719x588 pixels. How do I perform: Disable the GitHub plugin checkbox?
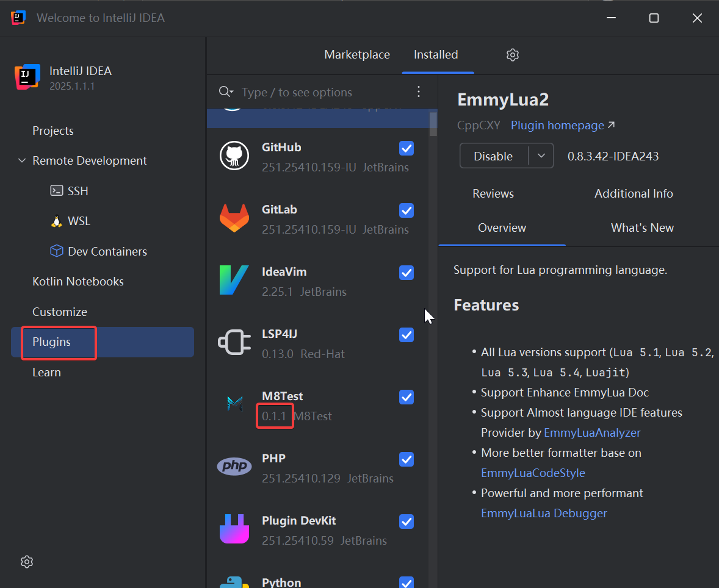[x=406, y=148]
